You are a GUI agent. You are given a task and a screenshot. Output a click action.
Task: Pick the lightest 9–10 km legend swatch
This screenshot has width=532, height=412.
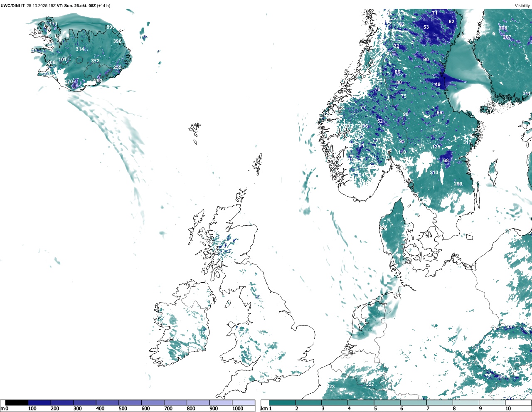pos(493,402)
